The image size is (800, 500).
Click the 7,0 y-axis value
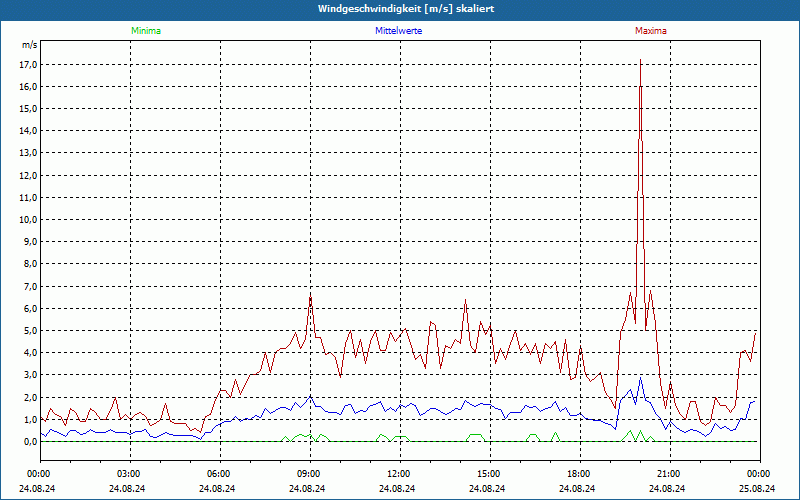tap(31, 287)
